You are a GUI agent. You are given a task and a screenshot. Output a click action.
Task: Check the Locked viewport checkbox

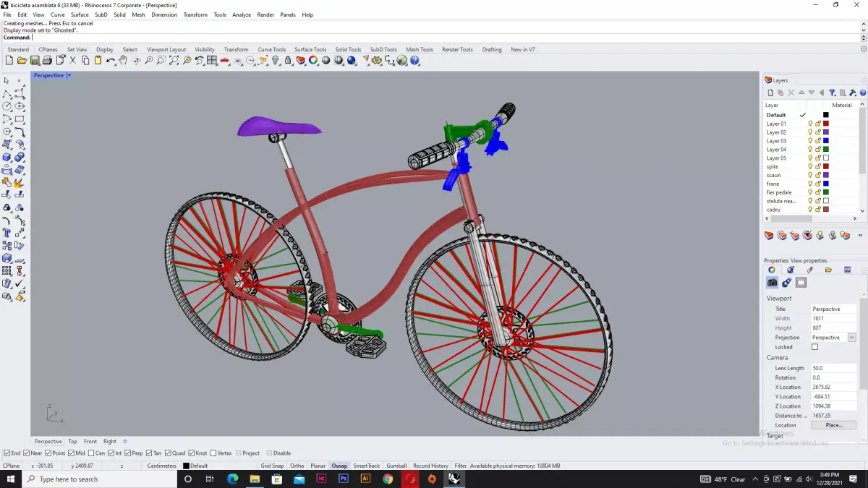pyautogui.click(x=815, y=347)
